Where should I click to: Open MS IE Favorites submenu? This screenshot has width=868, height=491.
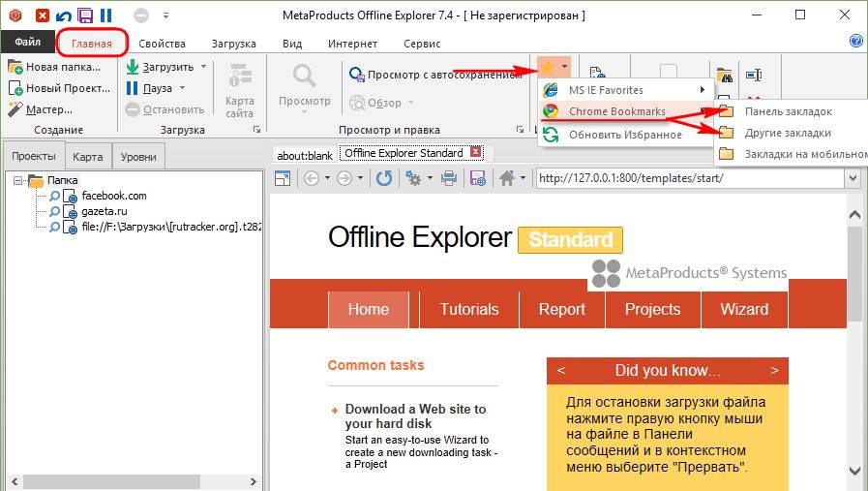click(x=625, y=90)
